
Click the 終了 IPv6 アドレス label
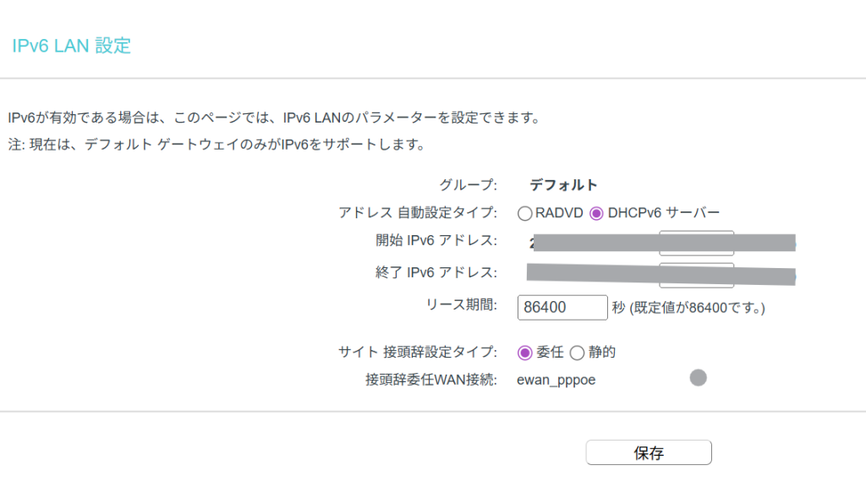point(436,272)
